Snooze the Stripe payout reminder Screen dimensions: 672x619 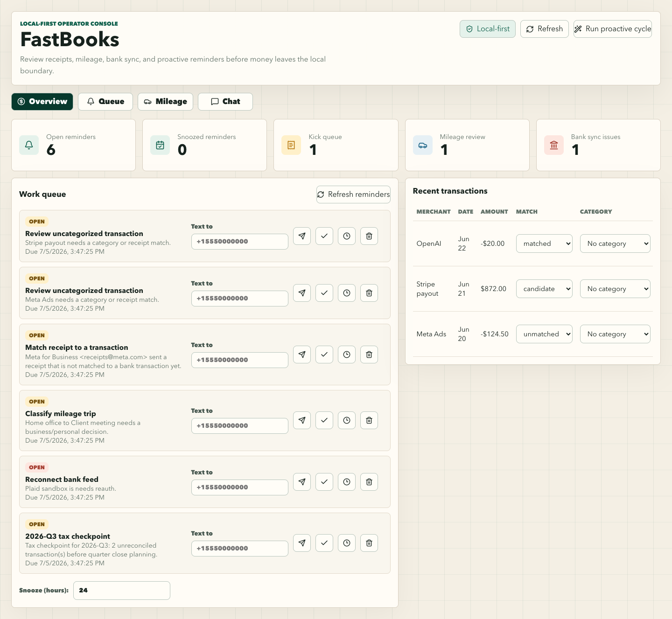(347, 236)
